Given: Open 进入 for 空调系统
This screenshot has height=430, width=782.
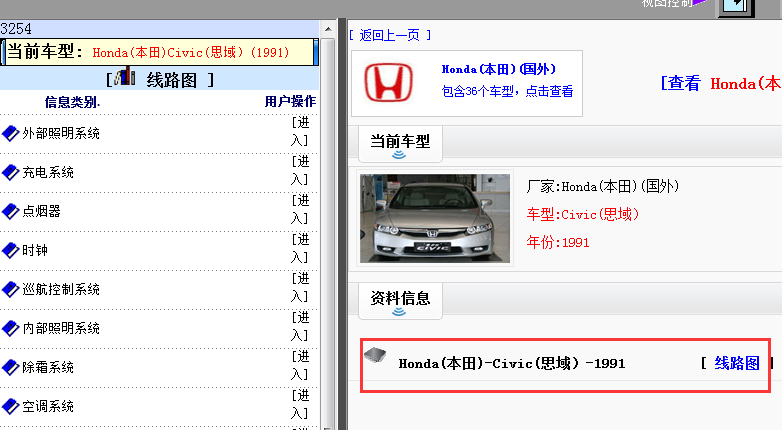Looking at the screenshot, I should 300,405.
